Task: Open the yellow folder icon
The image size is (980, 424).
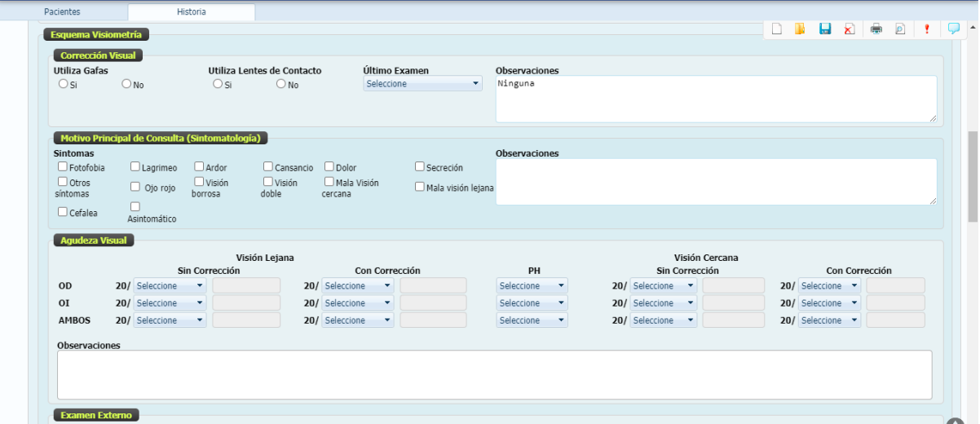Action: pyautogui.click(x=800, y=29)
